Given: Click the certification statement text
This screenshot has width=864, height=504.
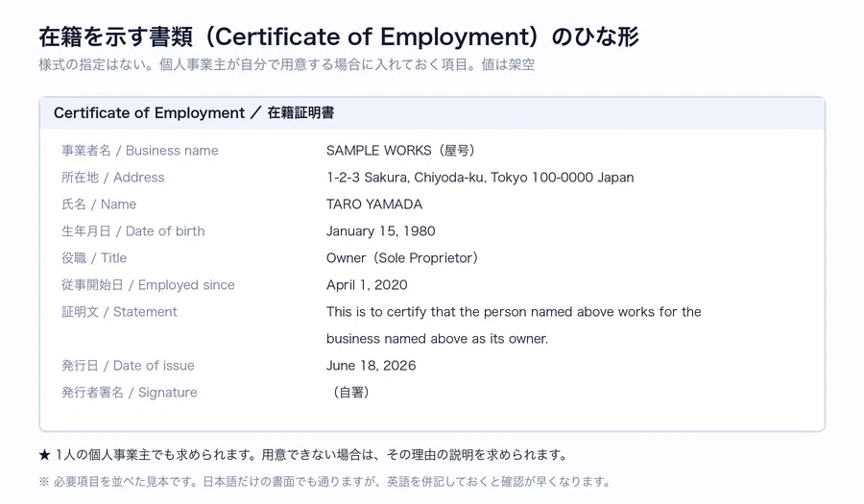Looking at the screenshot, I should point(514,325).
